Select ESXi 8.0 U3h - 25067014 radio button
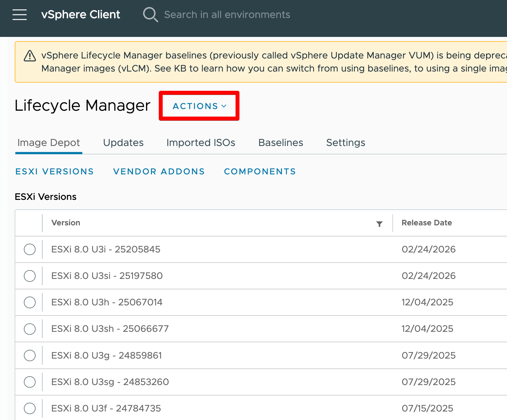 pos(30,302)
